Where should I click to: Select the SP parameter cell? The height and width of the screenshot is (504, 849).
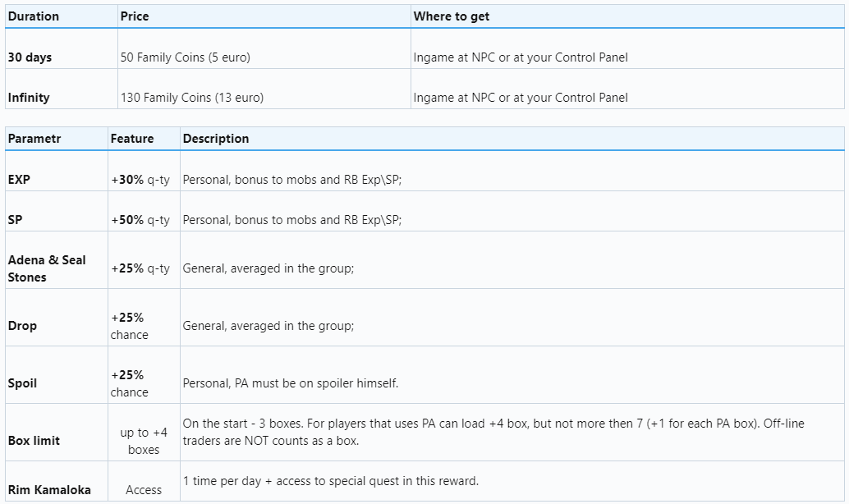coord(15,220)
